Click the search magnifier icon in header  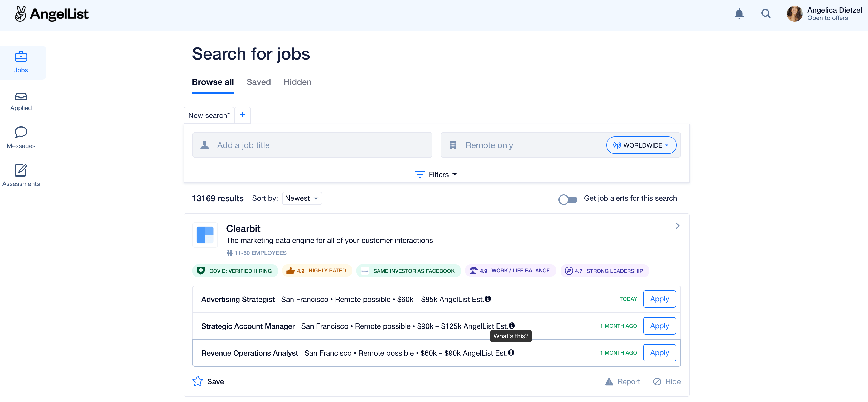pyautogui.click(x=766, y=14)
